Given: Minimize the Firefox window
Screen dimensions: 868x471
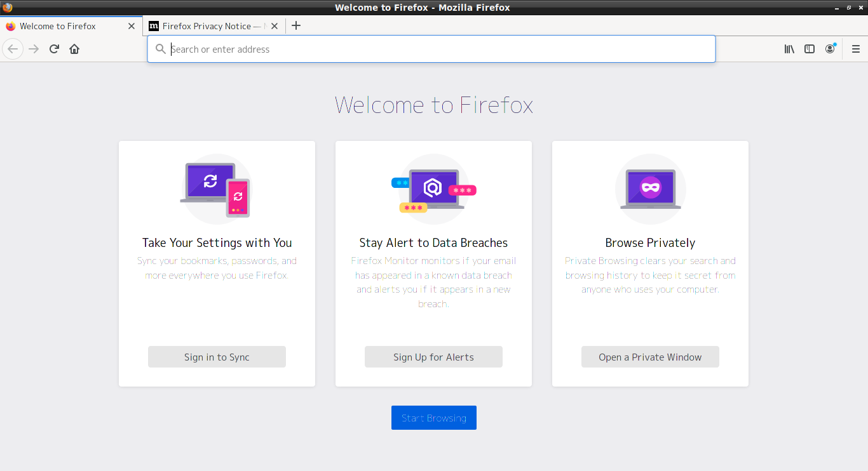Looking at the screenshot, I should coord(837,8).
